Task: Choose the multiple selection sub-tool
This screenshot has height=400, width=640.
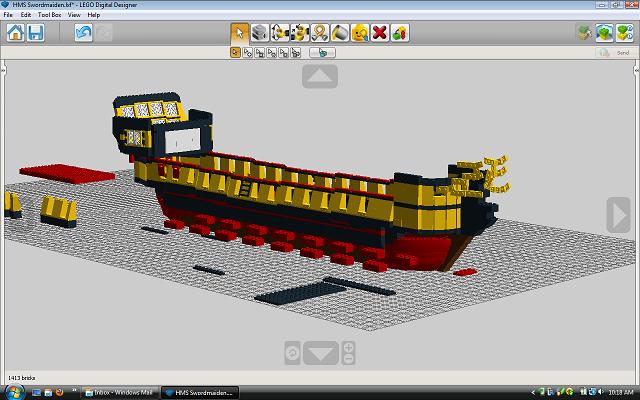Action: 247,53
